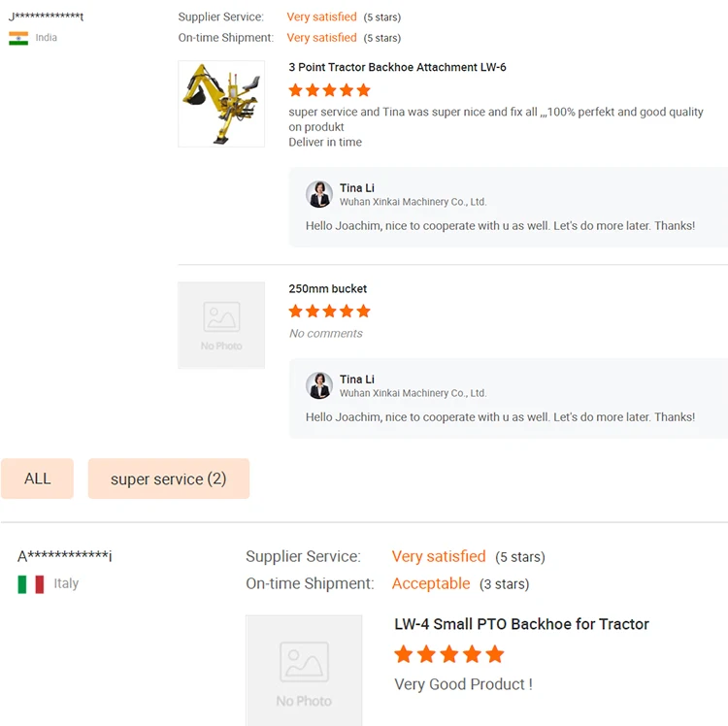This screenshot has width=728, height=726.
Task: Click Wuhan Xinkai Machinery in second reply
Action: point(413,393)
